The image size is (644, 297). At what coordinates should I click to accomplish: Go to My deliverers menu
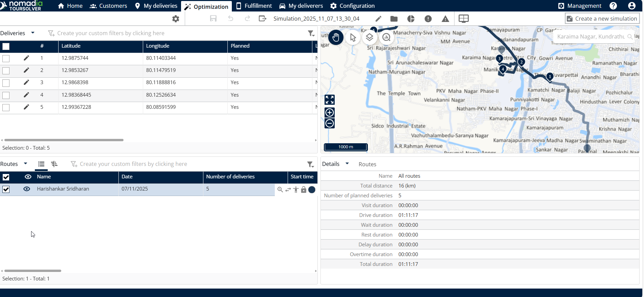(x=301, y=6)
